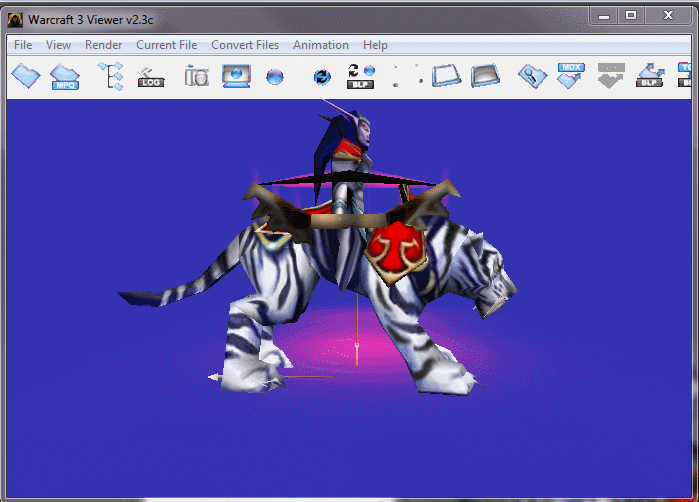Open the MPQ archive browser icon

pos(65,77)
